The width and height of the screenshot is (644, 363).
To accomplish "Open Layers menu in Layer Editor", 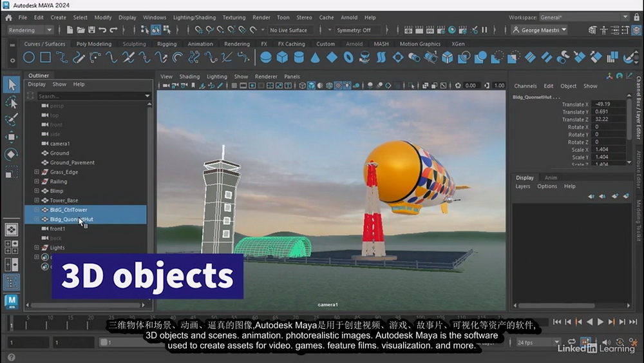I will tap(522, 186).
